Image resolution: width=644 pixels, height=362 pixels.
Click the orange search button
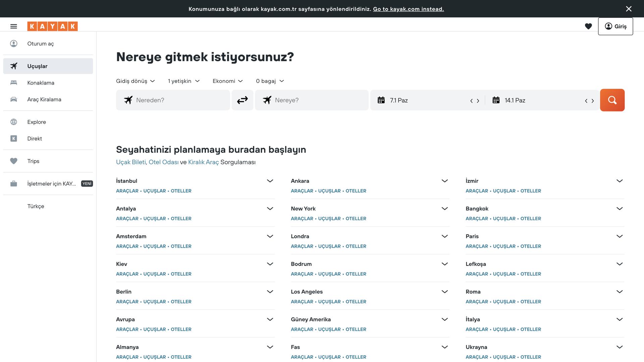point(612,100)
